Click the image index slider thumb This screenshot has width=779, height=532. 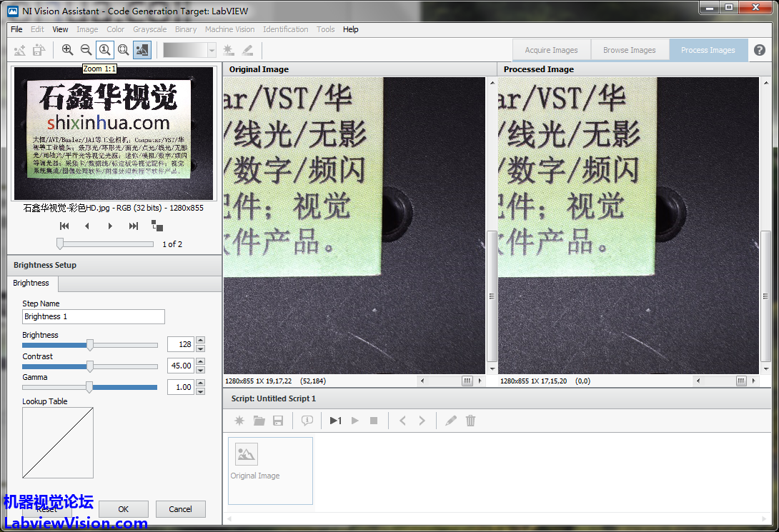pos(60,244)
